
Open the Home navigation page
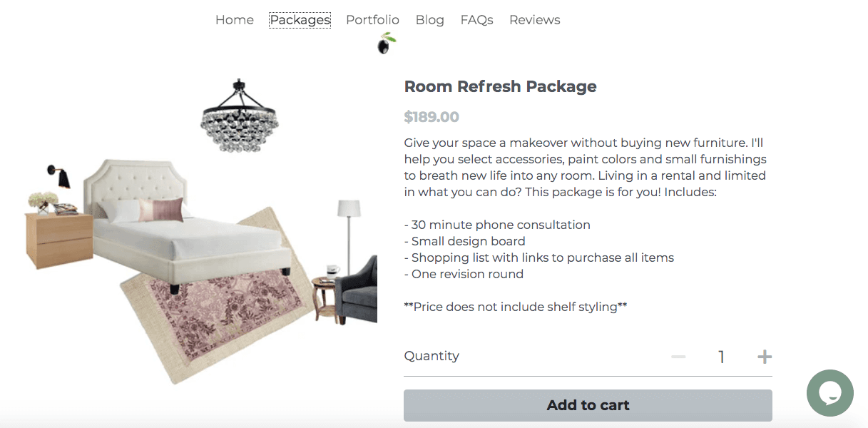coord(234,19)
